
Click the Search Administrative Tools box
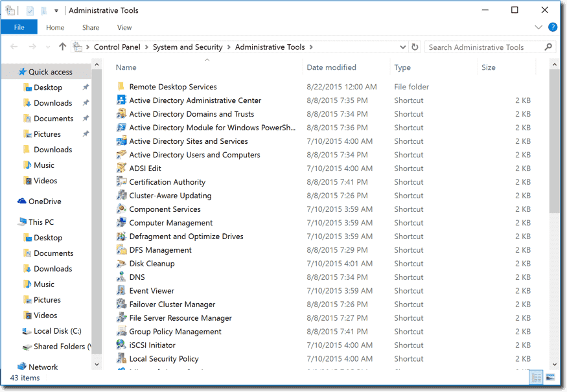(x=491, y=47)
